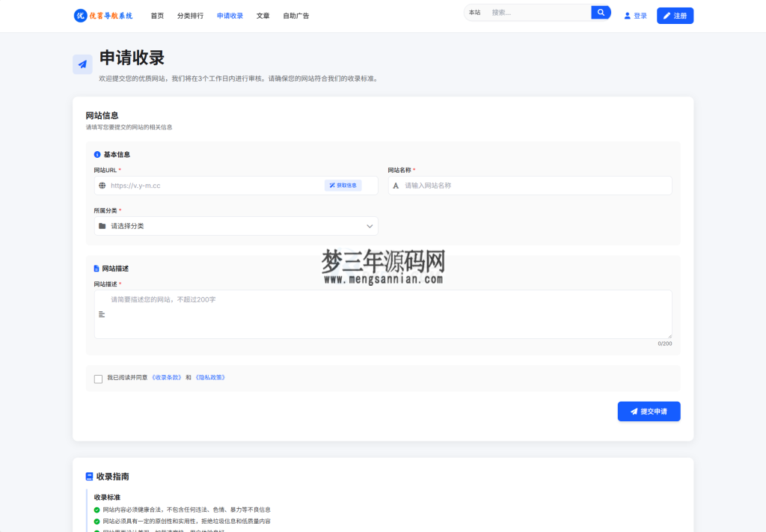This screenshot has width=766, height=532.
Task: Click the folder icon in the 所属分类 selector
Action: pos(102,225)
